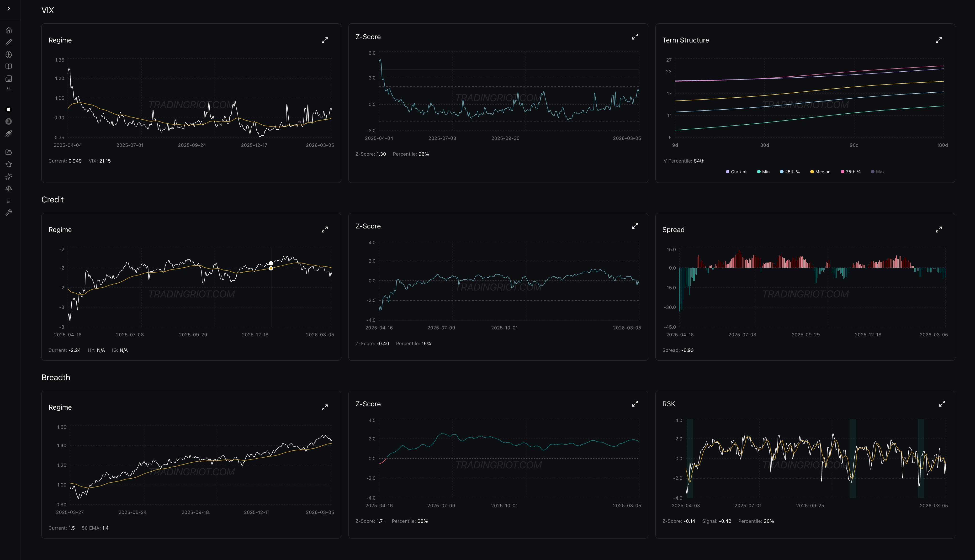Click the pencil edit icon in sidebar

[x=8, y=42]
